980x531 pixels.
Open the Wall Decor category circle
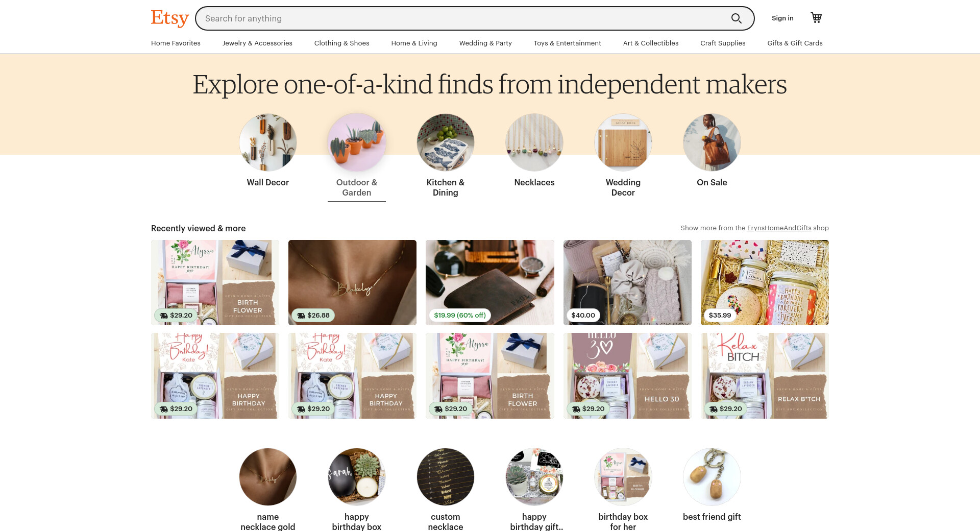pyautogui.click(x=268, y=142)
